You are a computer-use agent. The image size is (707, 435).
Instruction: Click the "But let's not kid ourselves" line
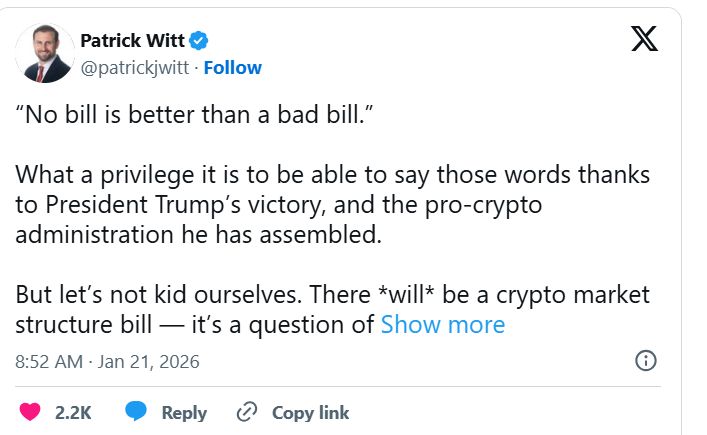[x=333, y=295]
